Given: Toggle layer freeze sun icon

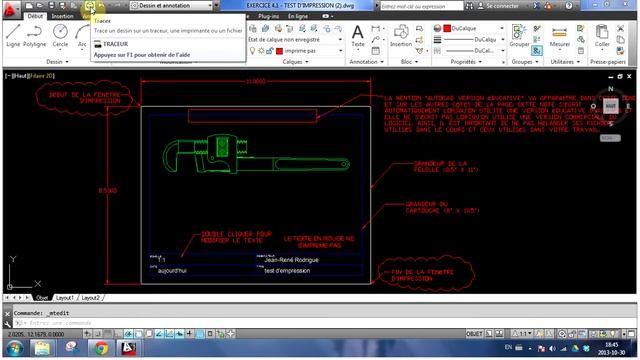Looking at the screenshot, I should tap(261, 51).
